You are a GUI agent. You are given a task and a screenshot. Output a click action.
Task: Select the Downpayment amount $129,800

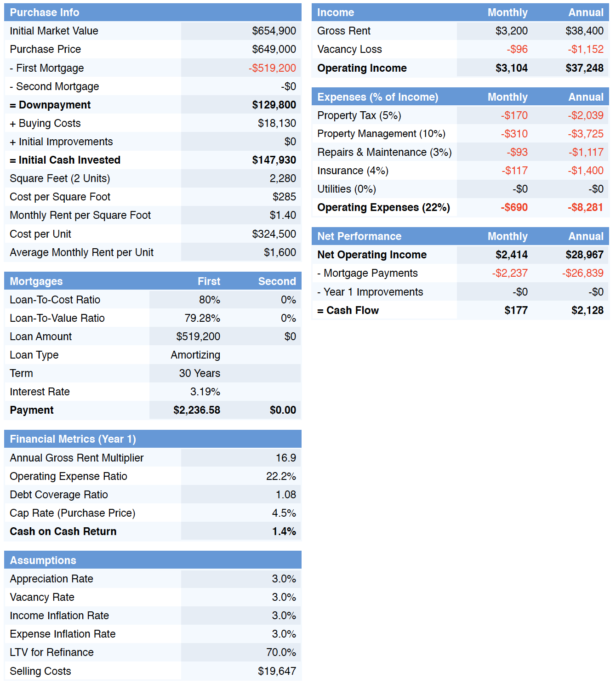[274, 105]
